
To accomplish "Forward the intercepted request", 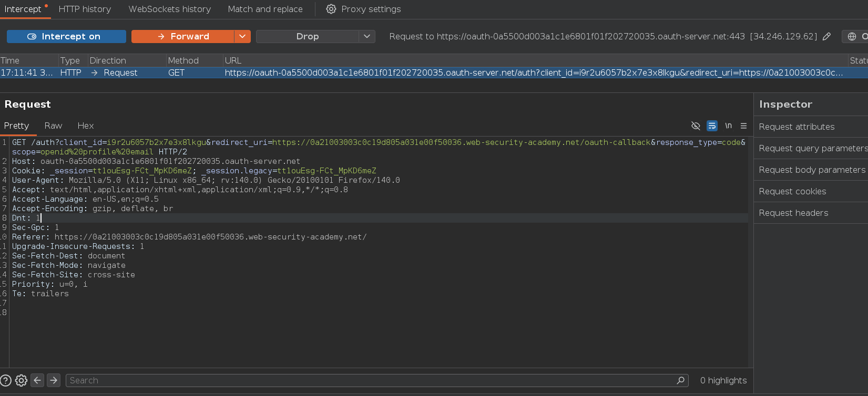I will (x=182, y=36).
